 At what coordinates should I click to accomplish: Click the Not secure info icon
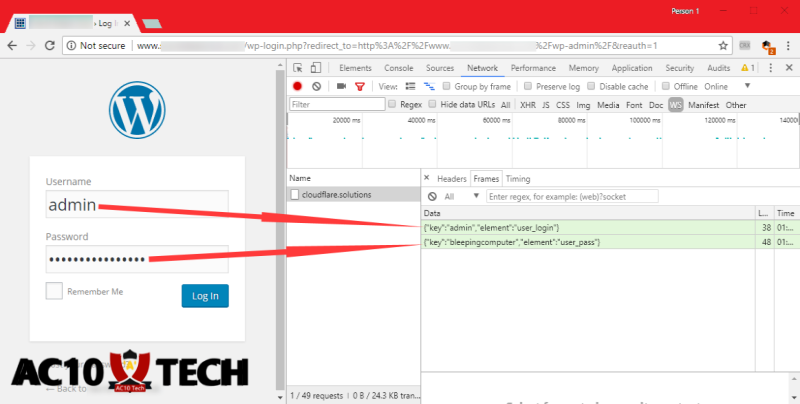72,45
